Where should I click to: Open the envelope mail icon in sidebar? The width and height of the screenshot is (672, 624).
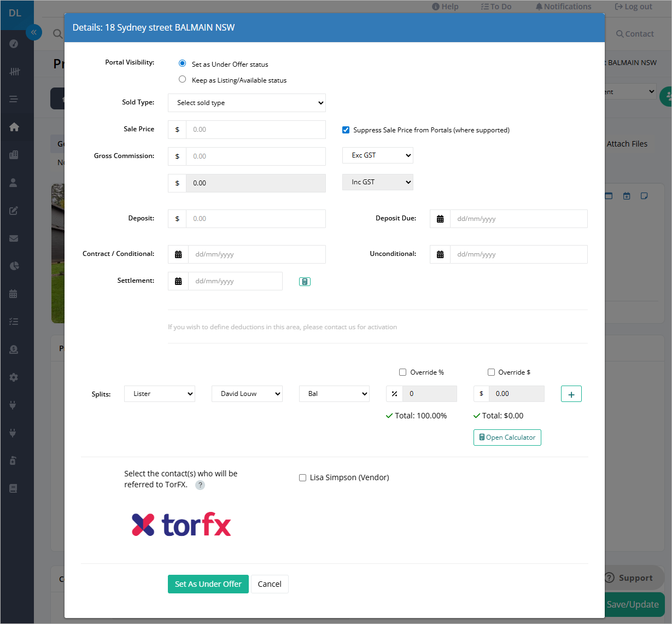(x=14, y=238)
